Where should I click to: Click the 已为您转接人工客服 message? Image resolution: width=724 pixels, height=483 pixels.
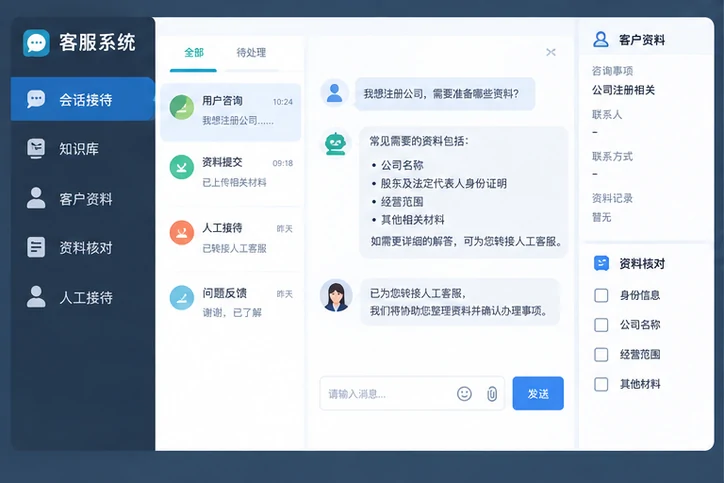[460, 302]
